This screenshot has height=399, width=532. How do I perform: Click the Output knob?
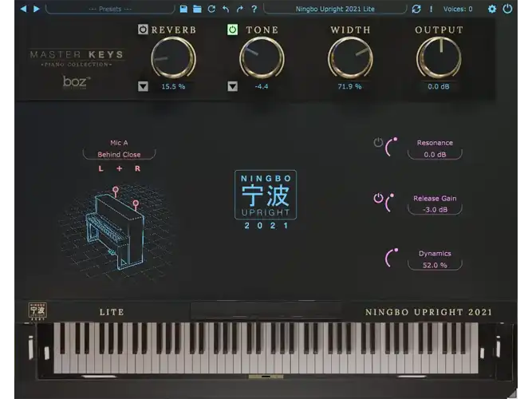tap(439, 58)
